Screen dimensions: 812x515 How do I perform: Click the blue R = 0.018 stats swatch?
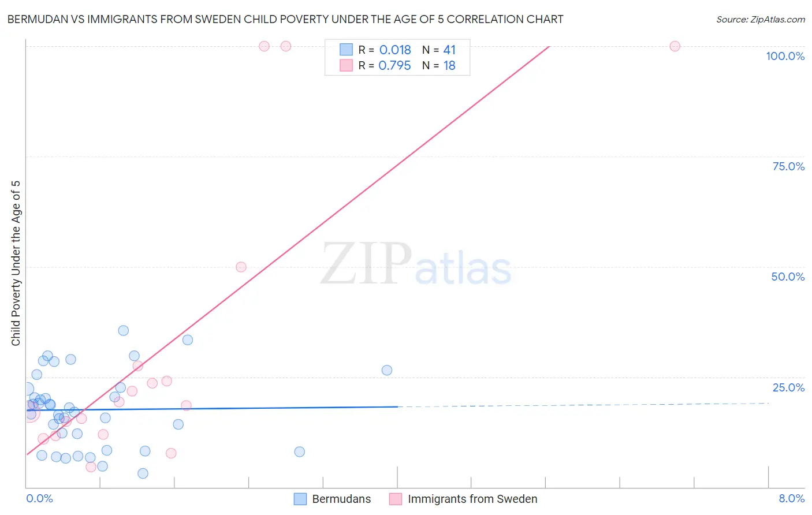[x=346, y=50]
